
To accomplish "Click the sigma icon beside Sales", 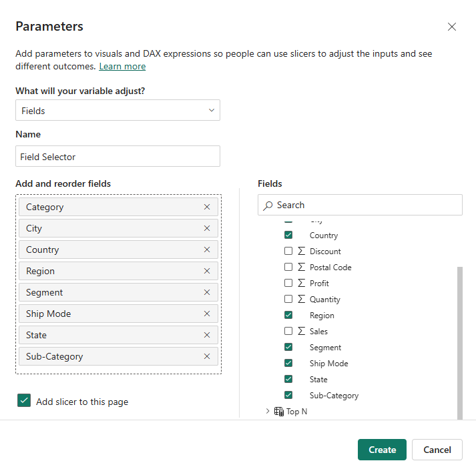I will [301, 331].
